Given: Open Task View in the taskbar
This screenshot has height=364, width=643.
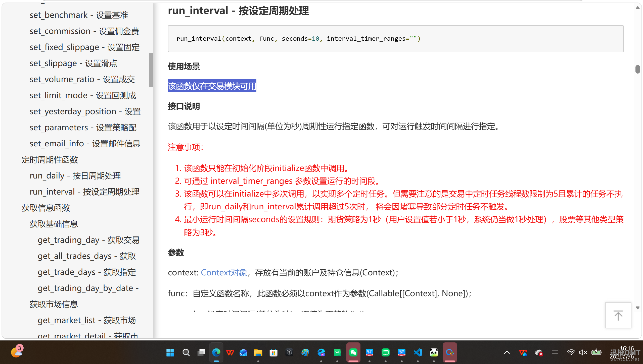Looking at the screenshot, I should pyautogui.click(x=201, y=352).
